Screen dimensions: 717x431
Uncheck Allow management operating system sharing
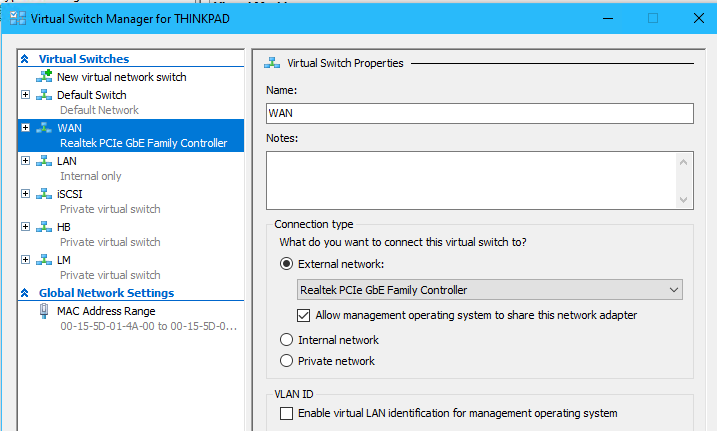tap(303, 315)
